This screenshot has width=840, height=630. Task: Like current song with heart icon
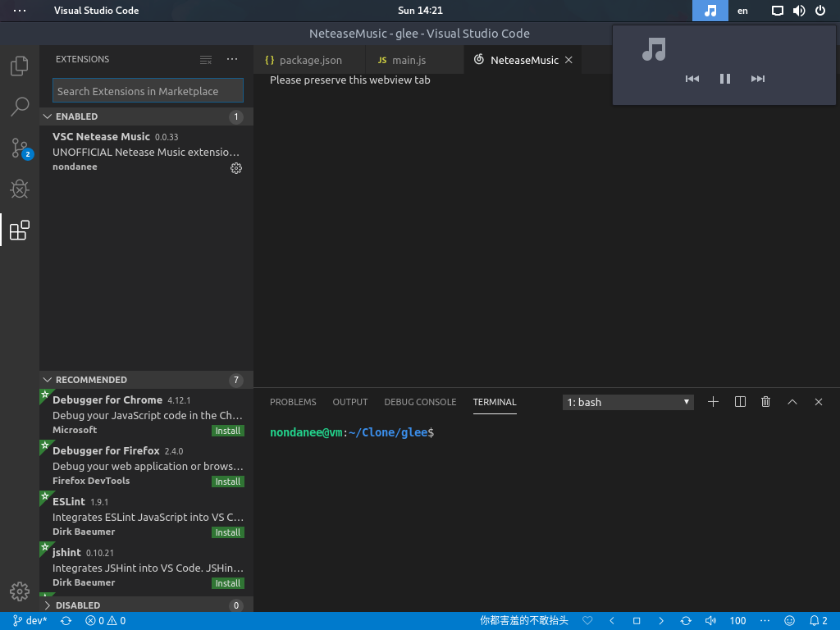point(587,621)
